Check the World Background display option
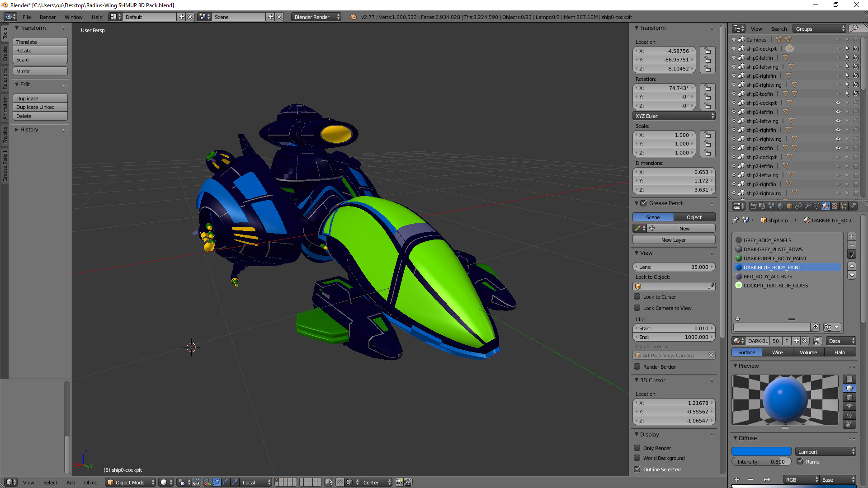This screenshot has height=488, width=868. tap(637, 458)
